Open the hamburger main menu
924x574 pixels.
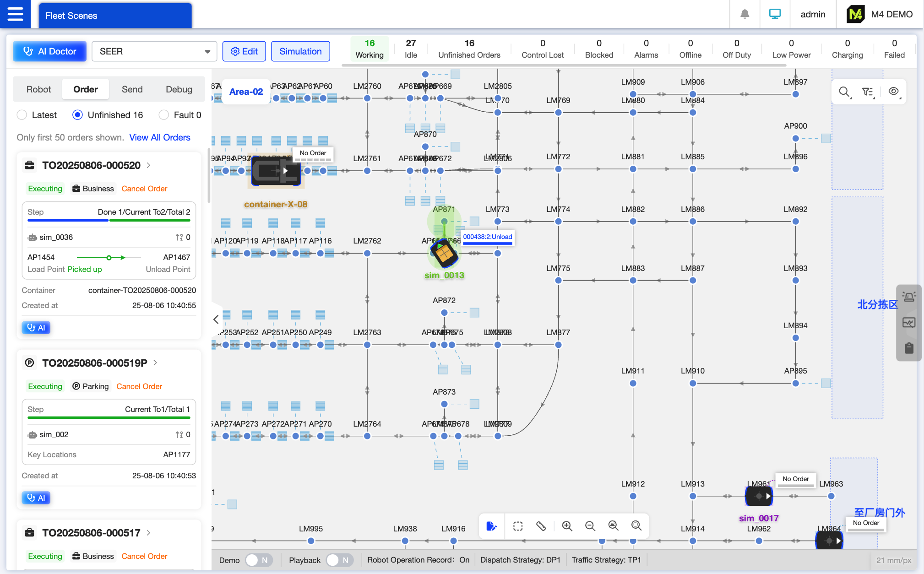15,14
